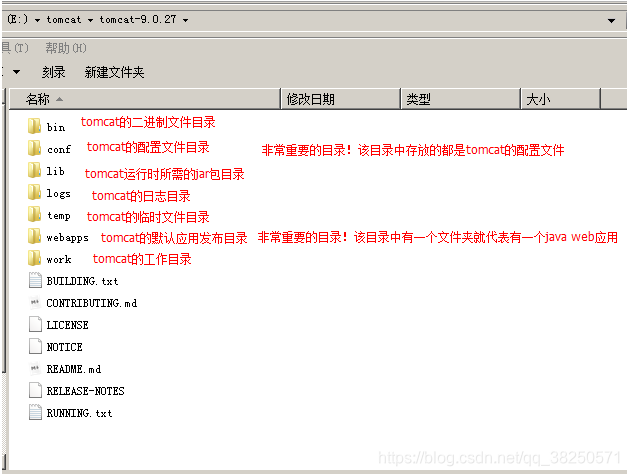Select the bin folder name
This screenshot has width=629, height=476.
click(x=56, y=127)
